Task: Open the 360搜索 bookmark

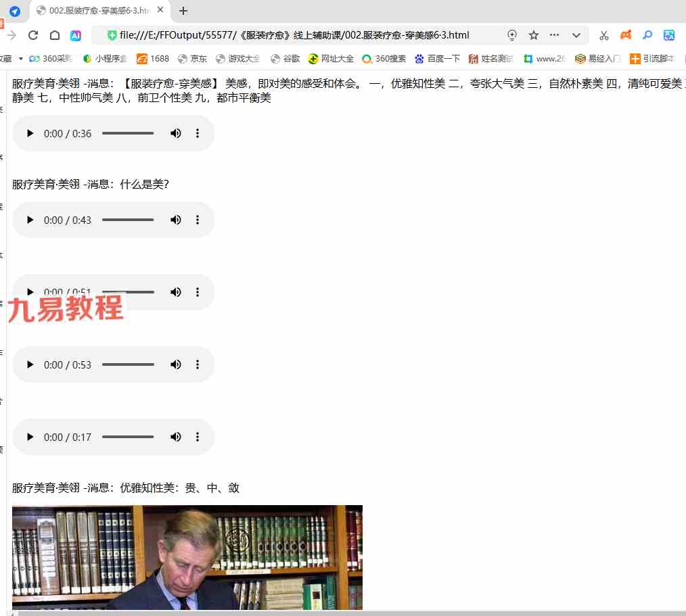Action: pos(384,59)
